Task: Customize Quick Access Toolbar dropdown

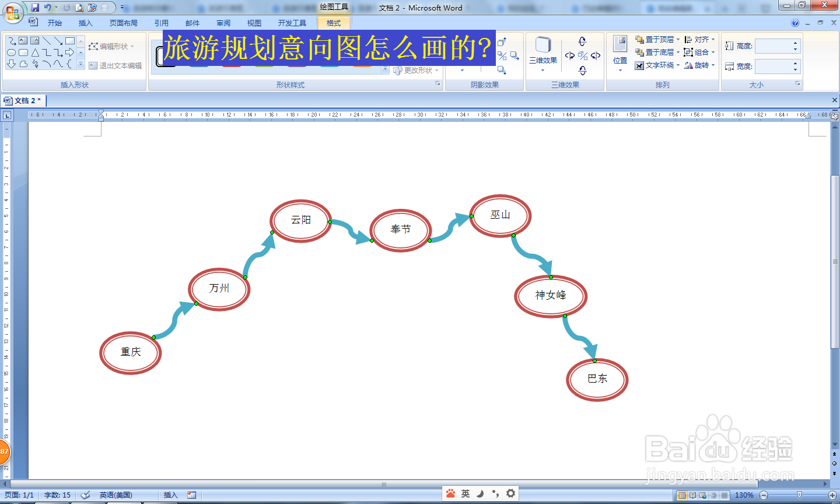Action: point(123,8)
